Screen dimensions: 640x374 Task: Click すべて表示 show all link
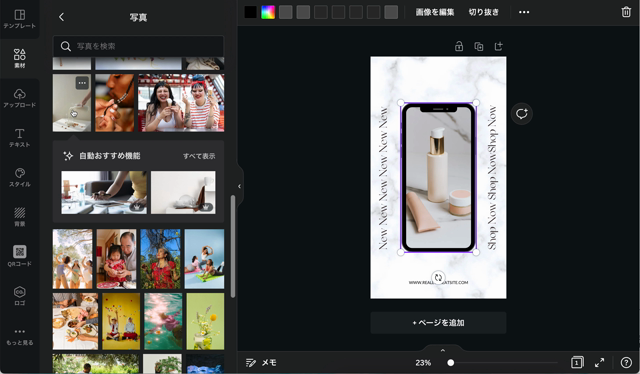pyautogui.click(x=199, y=156)
